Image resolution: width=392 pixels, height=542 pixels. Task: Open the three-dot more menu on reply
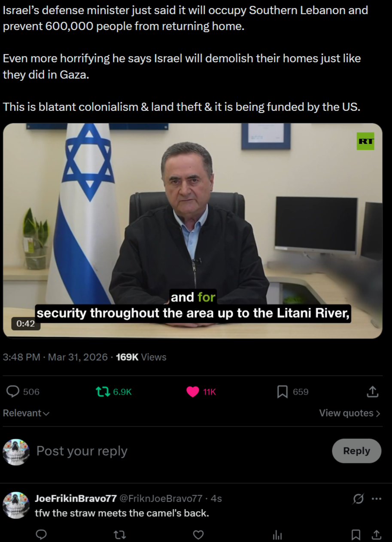point(377,499)
